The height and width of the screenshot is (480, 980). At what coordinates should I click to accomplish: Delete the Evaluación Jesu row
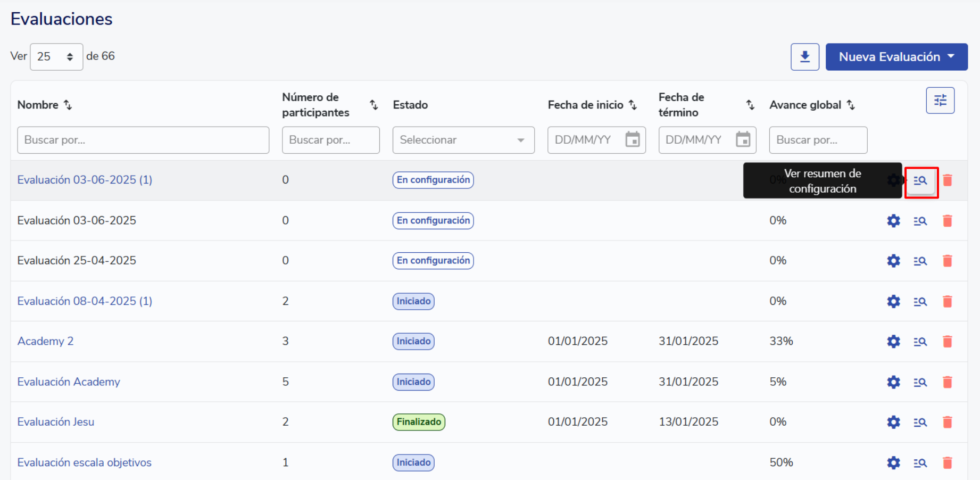click(x=947, y=423)
